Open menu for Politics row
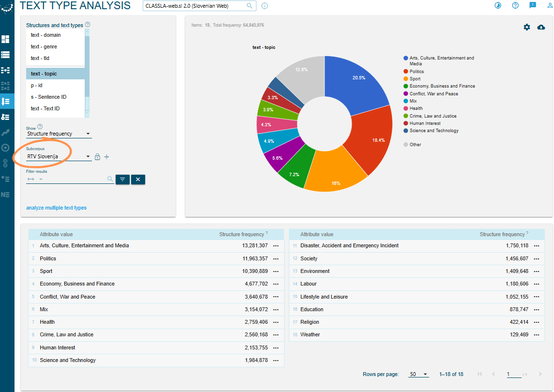Image resolution: width=554 pixels, height=392 pixels. coord(276,259)
